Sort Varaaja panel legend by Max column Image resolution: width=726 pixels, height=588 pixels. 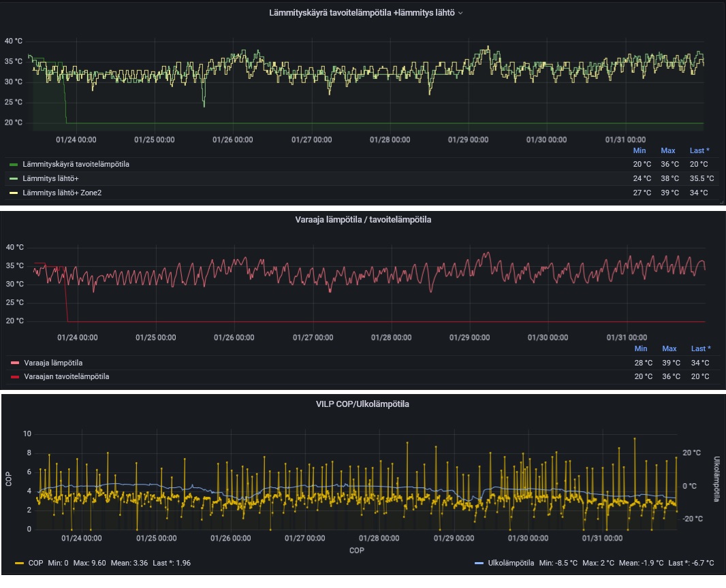669,348
